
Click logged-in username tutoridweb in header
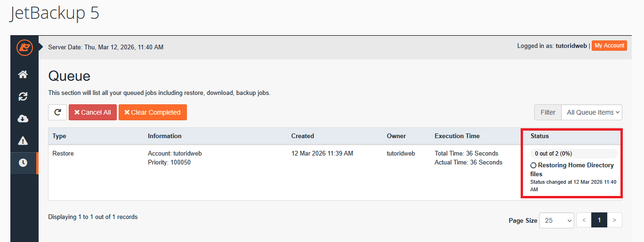point(571,46)
